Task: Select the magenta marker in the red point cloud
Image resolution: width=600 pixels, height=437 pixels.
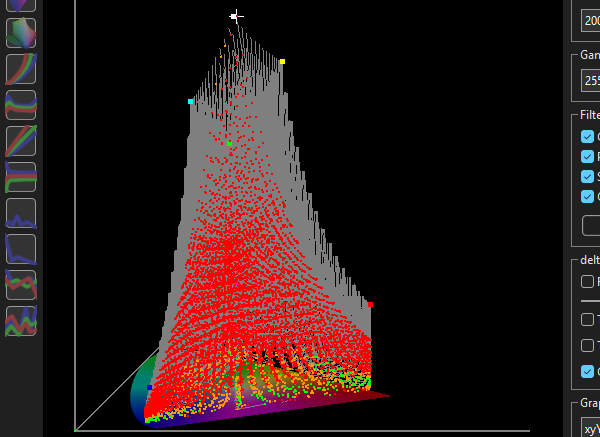Action: (236, 284)
